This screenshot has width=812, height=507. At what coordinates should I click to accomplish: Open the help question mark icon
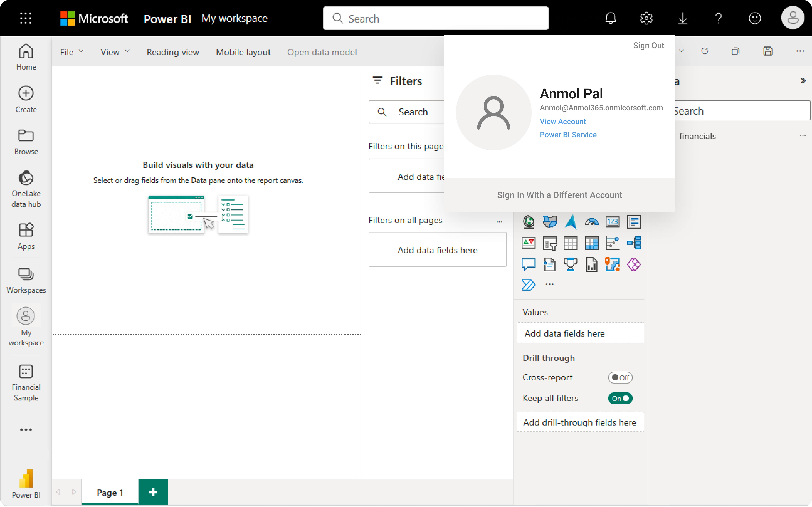click(718, 18)
